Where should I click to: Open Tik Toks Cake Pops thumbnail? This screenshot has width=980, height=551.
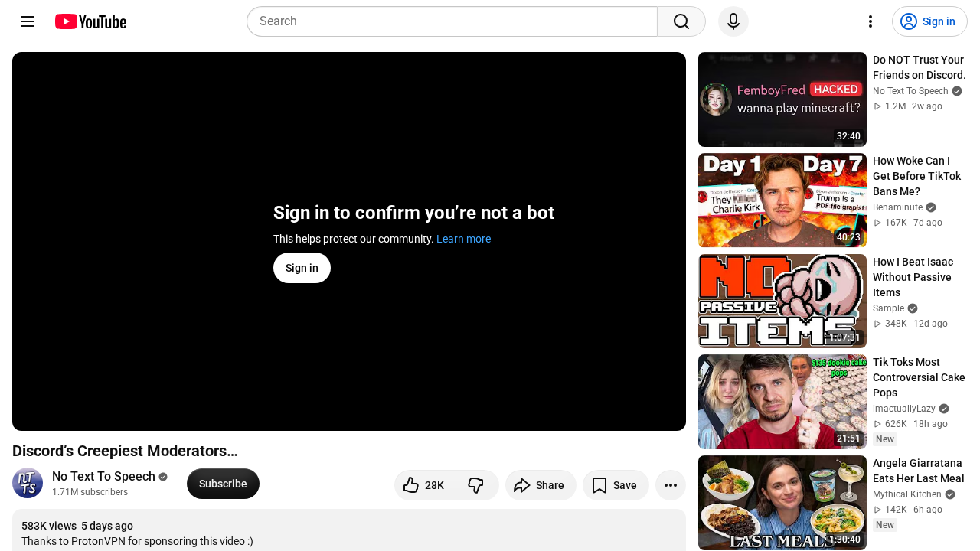coord(782,402)
